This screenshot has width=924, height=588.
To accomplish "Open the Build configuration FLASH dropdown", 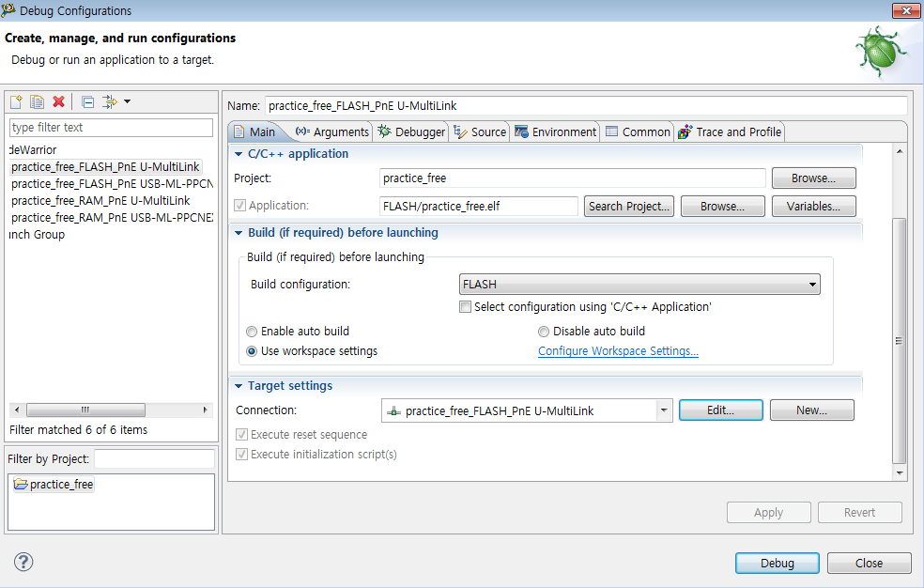I will pos(639,285).
